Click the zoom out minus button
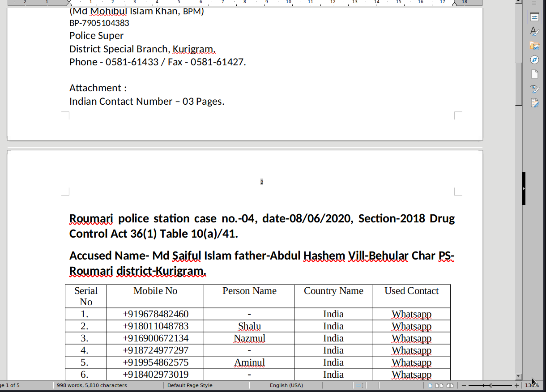 click(464, 385)
